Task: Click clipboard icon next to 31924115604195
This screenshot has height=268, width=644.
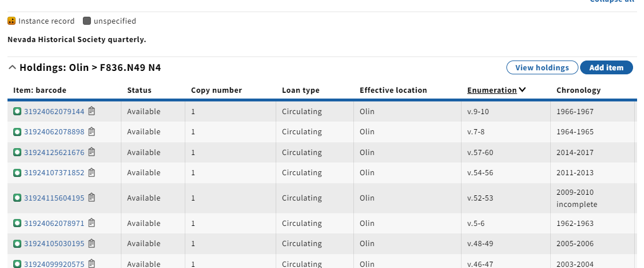Action: pyautogui.click(x=92, y=198)
